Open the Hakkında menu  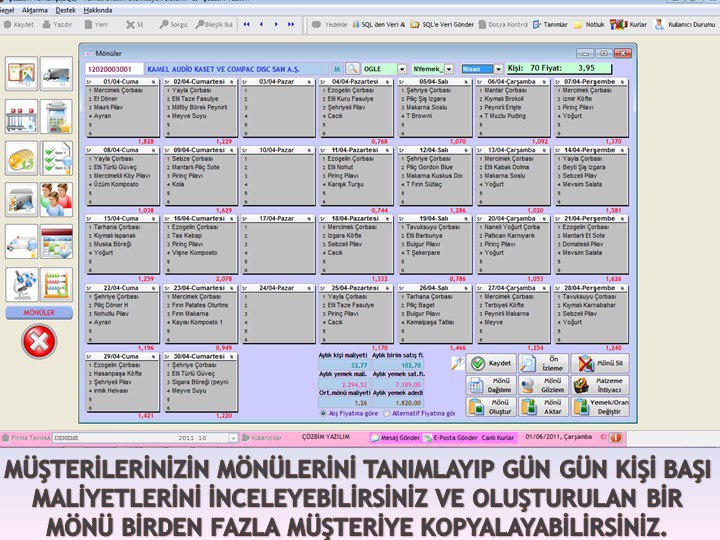pyautogui.click(x=98, y=9)
